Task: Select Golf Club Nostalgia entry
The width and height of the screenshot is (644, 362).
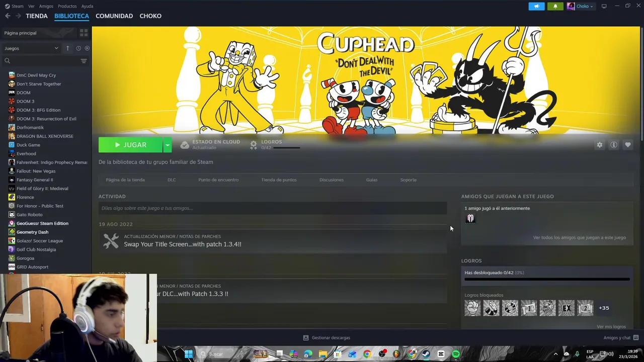Action: 36,249
